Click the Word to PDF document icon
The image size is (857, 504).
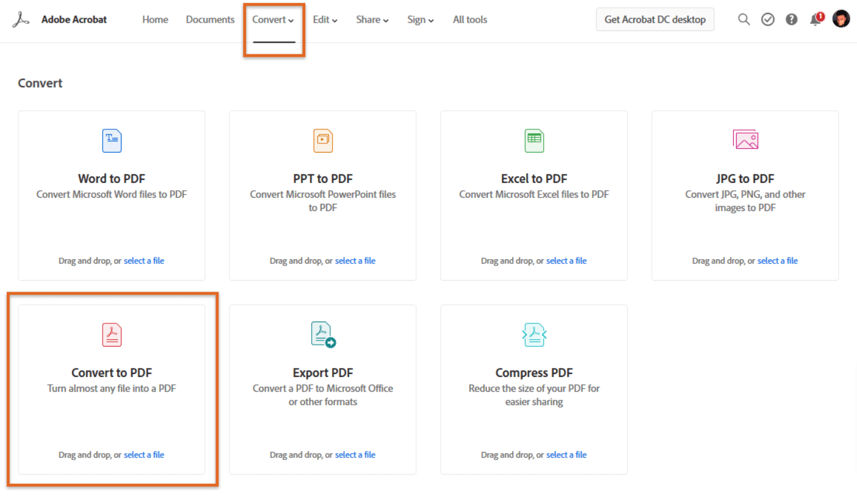click(112, 141)
